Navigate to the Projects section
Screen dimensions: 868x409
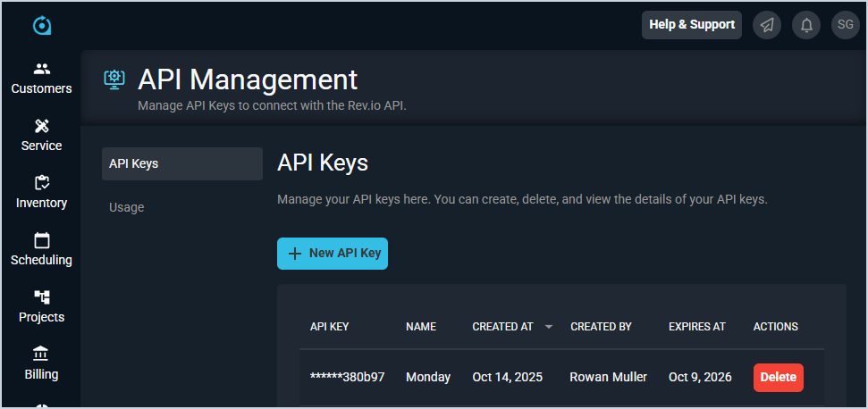click(41, 307)
